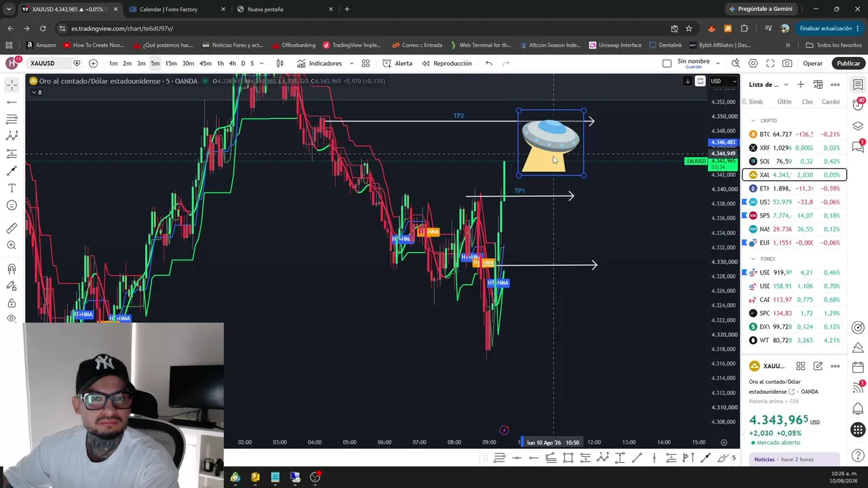This screenshot has width=868, height=488.
Task: Select the rectangle tool in favorites bar
Action: [x=568, y=458]
